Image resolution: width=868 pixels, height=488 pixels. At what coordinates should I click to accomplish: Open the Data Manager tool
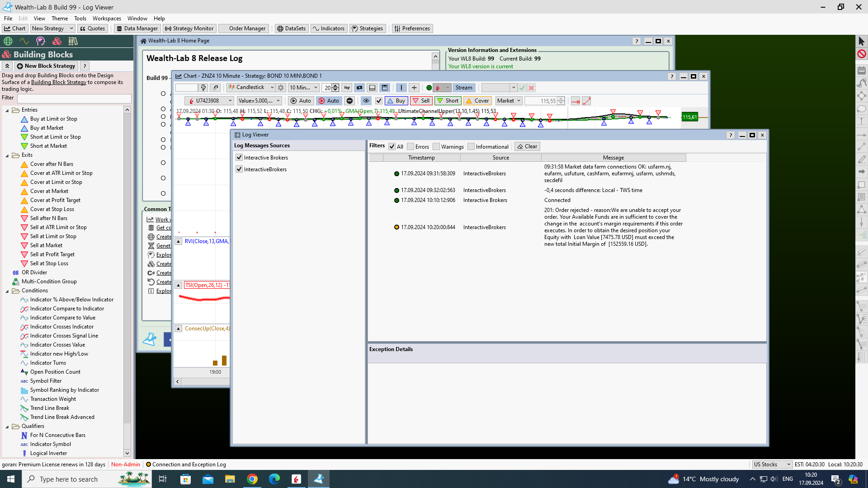tap(137, 28)
